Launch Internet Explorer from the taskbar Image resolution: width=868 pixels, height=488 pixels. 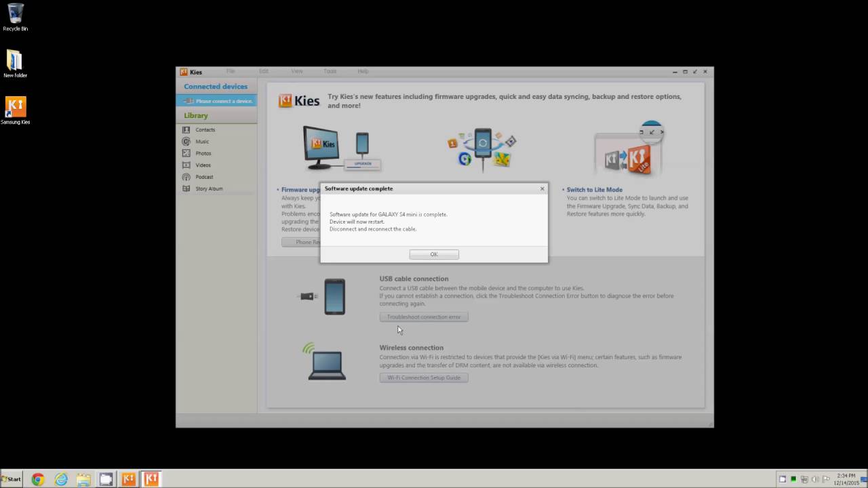coord(61,479)
